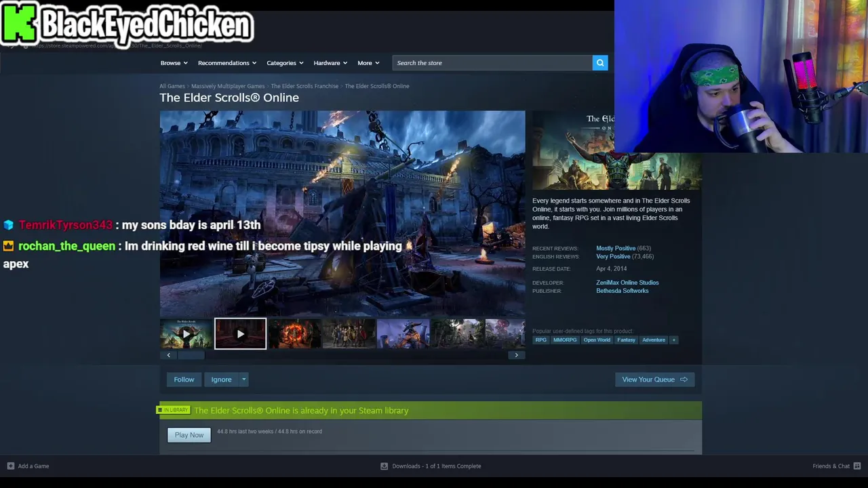Click the Ignore button
868x488 pixels.
(x=221, y=380)
